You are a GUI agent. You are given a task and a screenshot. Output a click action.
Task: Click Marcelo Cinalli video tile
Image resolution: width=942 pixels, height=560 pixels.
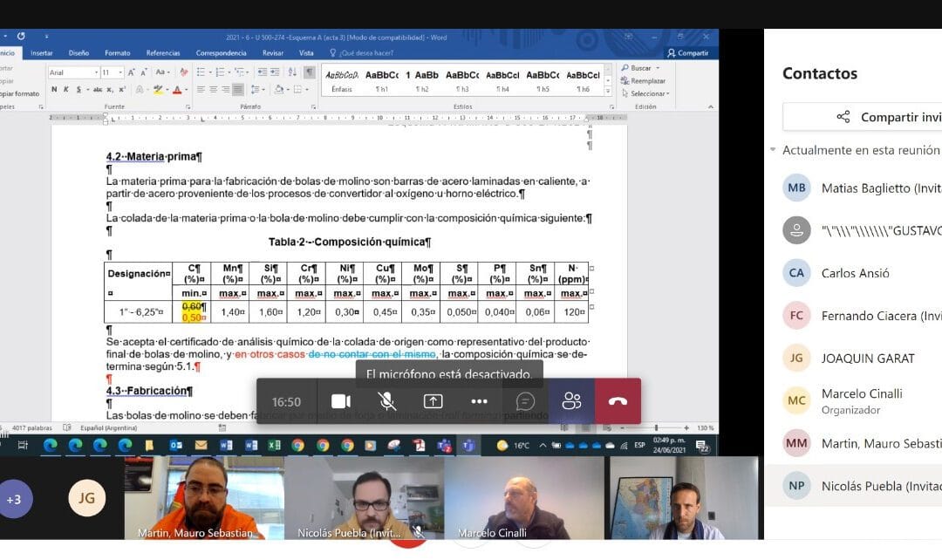[x=524, y=497]
